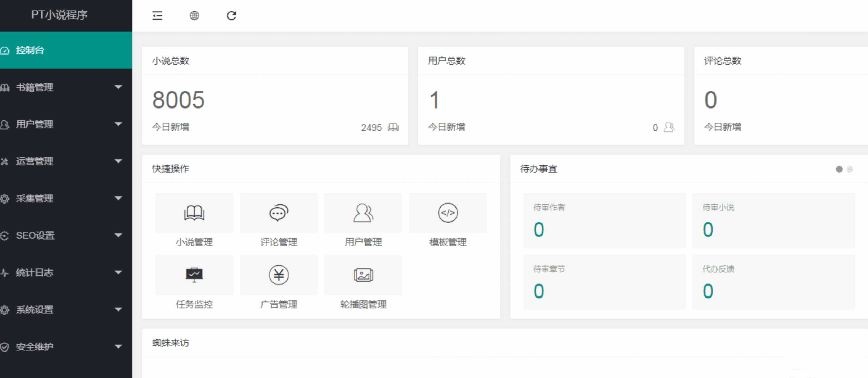868x378 pixels.
Task: Click the 书籍管理 book icon in sidebar
Action: pyautogui.click(x=5, y=88)
